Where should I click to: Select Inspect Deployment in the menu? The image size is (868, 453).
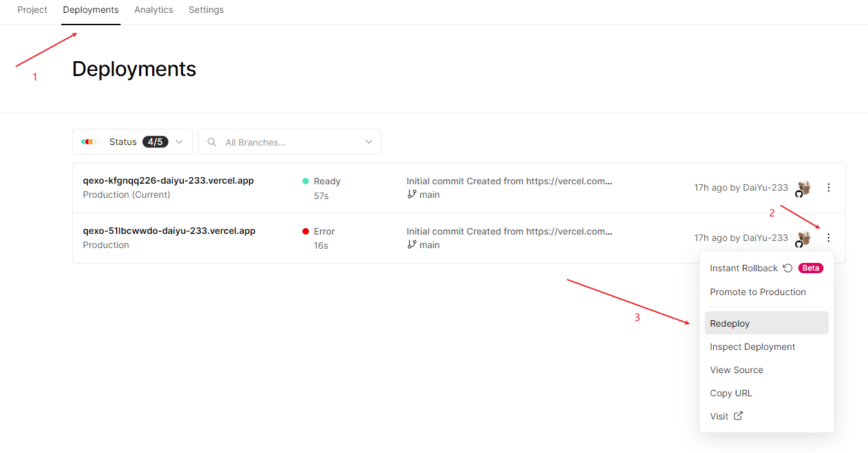click(x=753, y=347)
